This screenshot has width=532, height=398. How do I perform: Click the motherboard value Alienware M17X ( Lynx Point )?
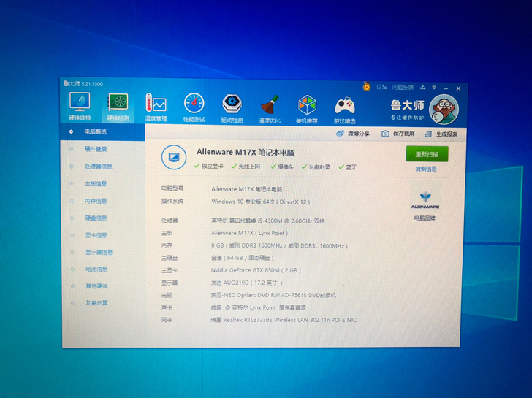pyautogui.click(x=249, y=233)
